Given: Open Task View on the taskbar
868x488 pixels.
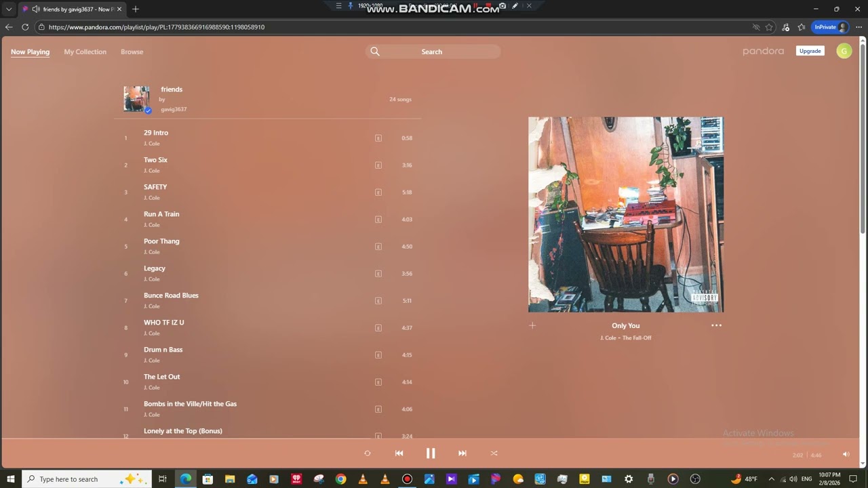Looking at the screenshot, I should click(x=163, y=479).
